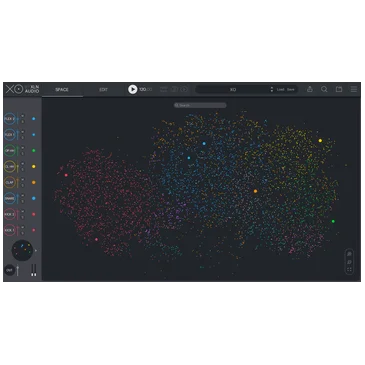Click the XO logo icon
Viewport: 365px width, 365px height.
point(14,89)
